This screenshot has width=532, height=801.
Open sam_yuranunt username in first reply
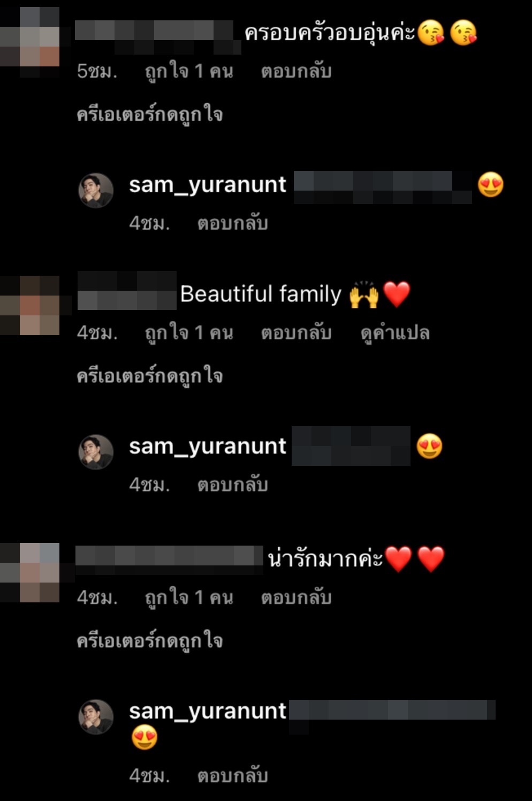pyautogui.click(x=208, y=185)
